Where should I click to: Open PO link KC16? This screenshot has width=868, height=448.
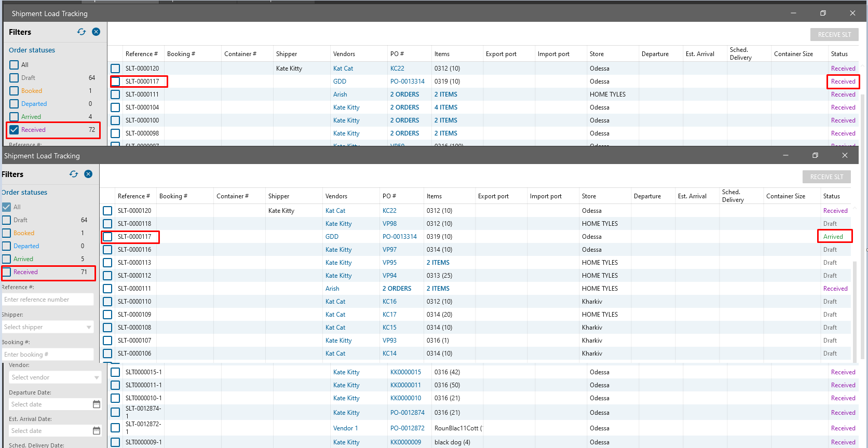[x=389, y=302]
